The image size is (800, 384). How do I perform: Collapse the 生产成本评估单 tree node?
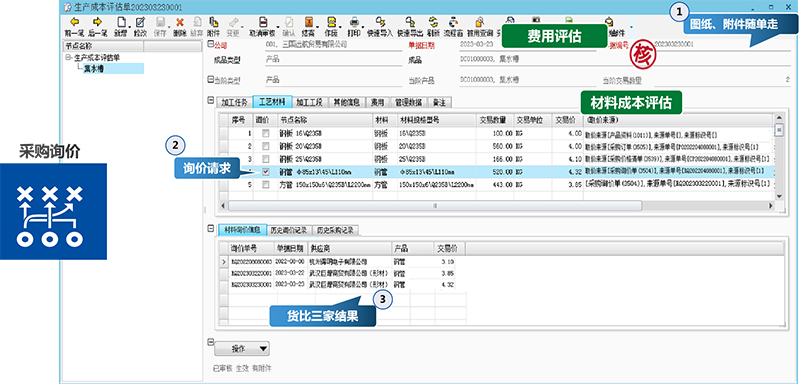pyautogui.click(x=68, y=58)
